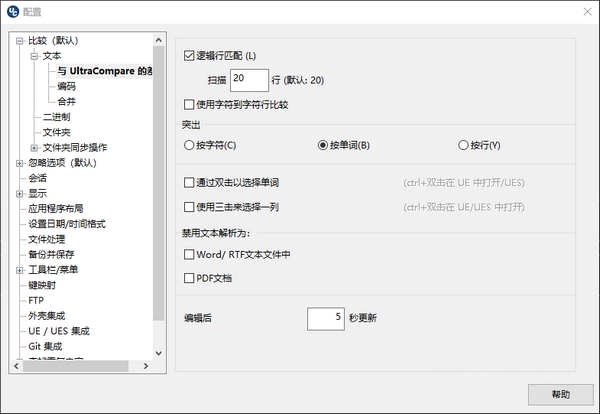Click tree scroll up arrow
Image resolution: width=600 pixels, height=414 pixels.
tap(159, 40)
